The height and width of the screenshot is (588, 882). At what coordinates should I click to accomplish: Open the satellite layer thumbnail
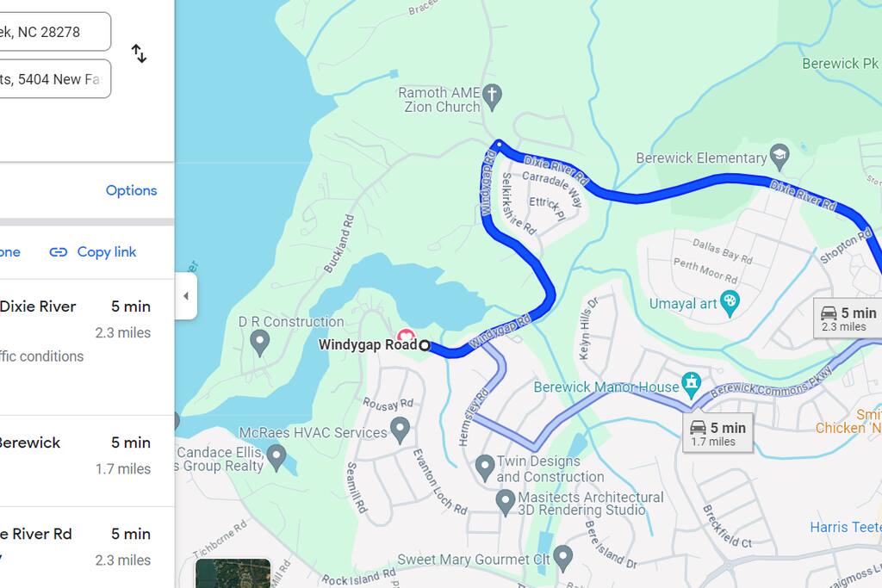233,573
